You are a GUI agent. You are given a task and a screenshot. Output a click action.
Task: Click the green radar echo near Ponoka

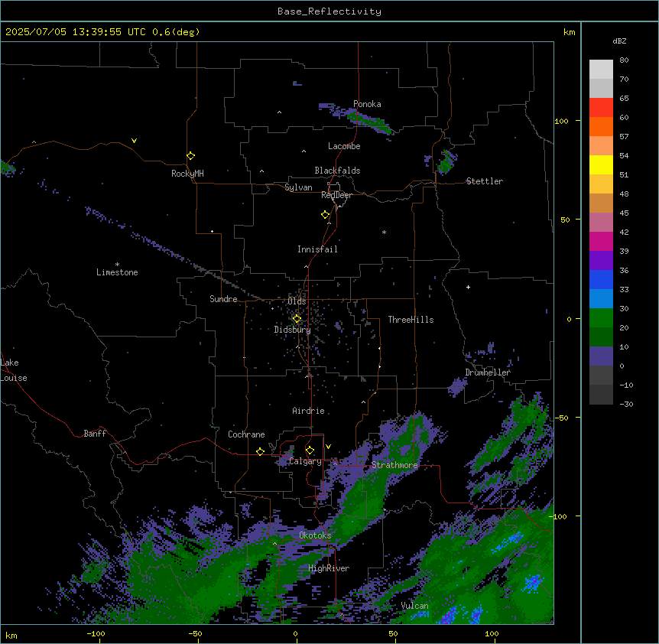(x=371, y=122)
